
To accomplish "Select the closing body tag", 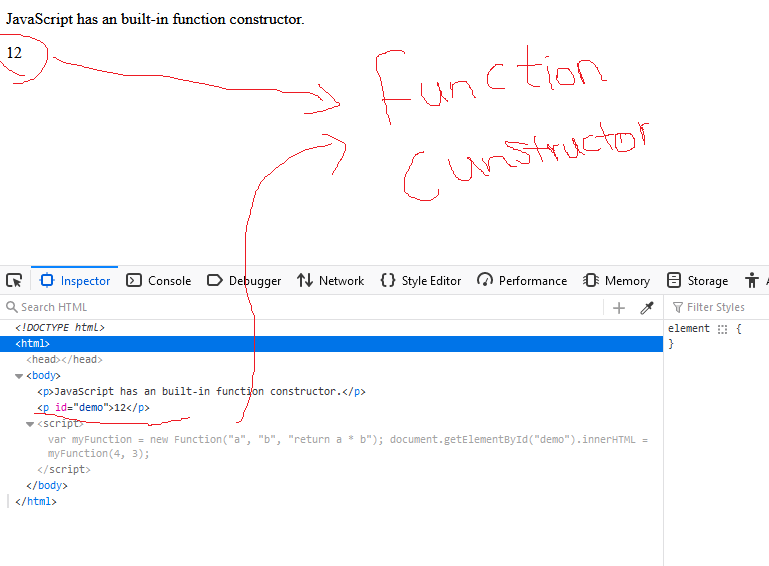I will [x=47, y=486].
